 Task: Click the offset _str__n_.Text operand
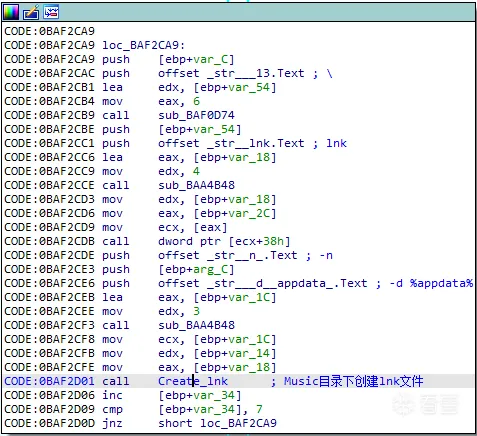228,255
